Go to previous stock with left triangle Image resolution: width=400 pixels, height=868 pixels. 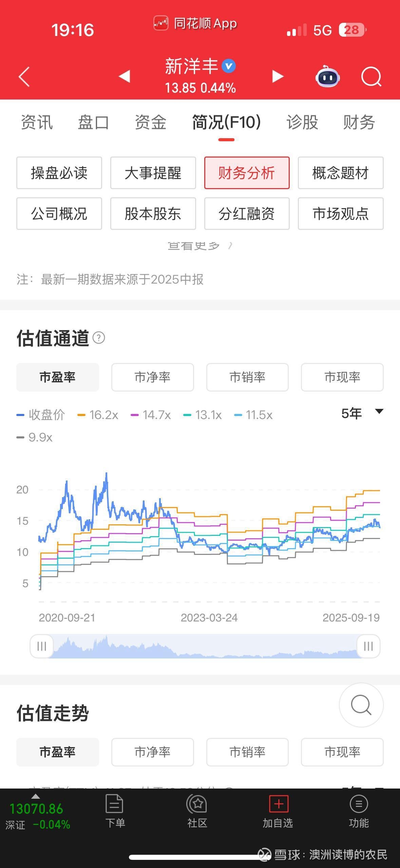tap(124, 76)
